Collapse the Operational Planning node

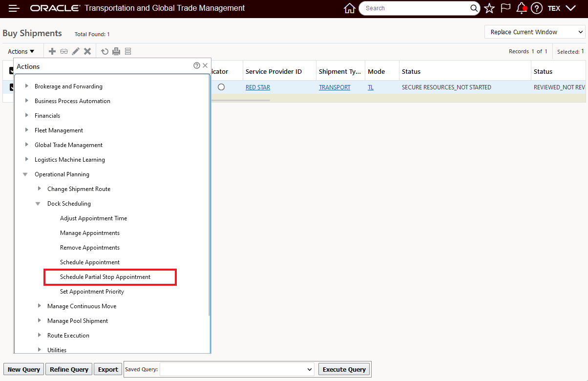[25, 174]
